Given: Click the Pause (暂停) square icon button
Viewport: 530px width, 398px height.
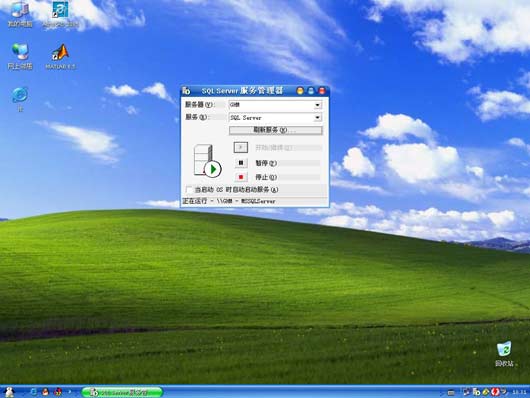Looking at the screenshot, I should (241, 163).
